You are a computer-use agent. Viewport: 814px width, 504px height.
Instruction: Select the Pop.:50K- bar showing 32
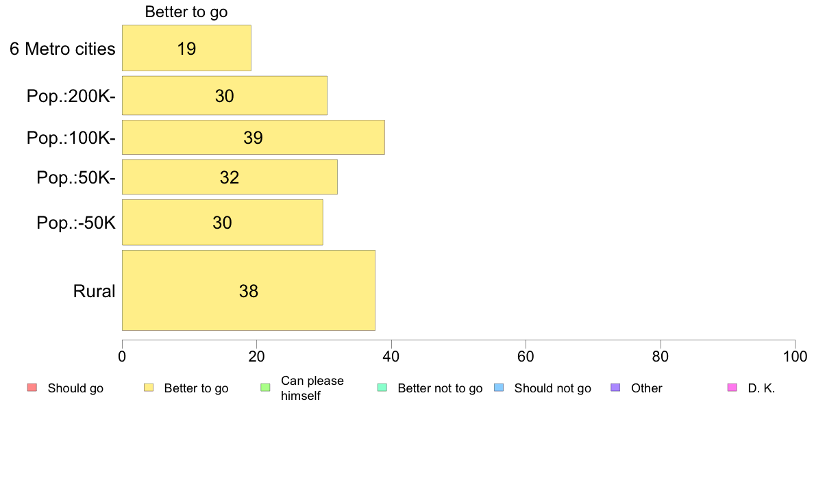point(230,177)
